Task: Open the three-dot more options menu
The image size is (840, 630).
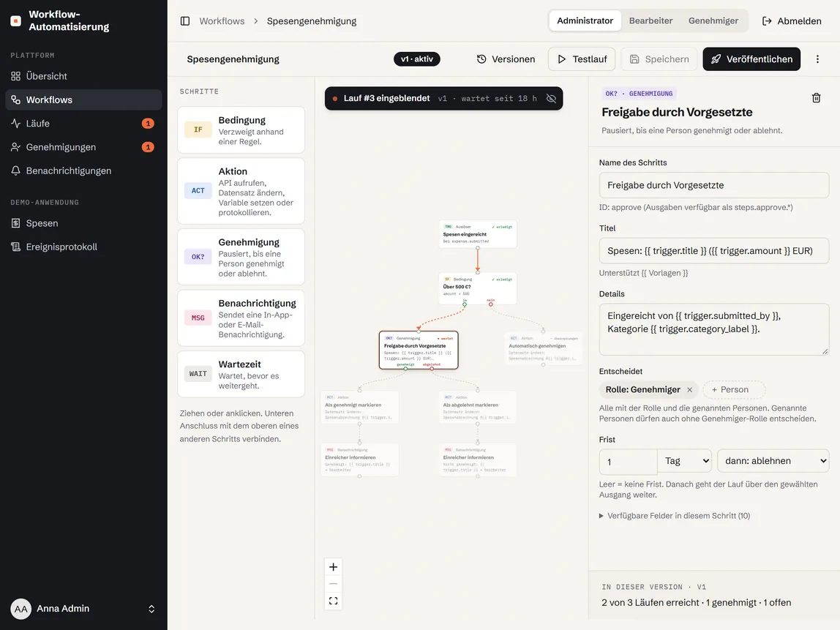Action: point(817,59)
